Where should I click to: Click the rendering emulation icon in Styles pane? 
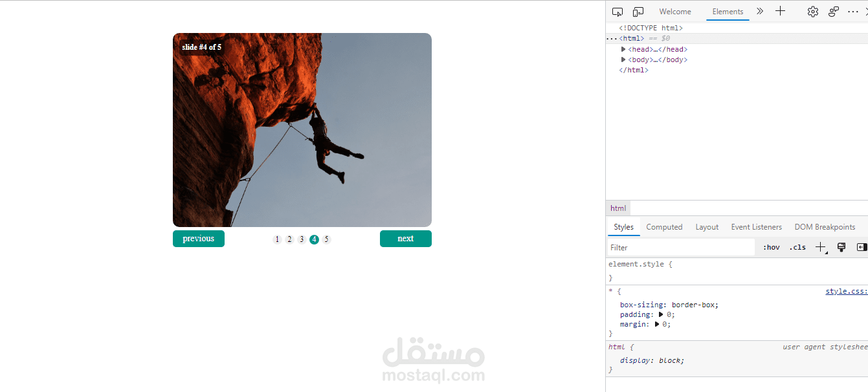point(841,246)
